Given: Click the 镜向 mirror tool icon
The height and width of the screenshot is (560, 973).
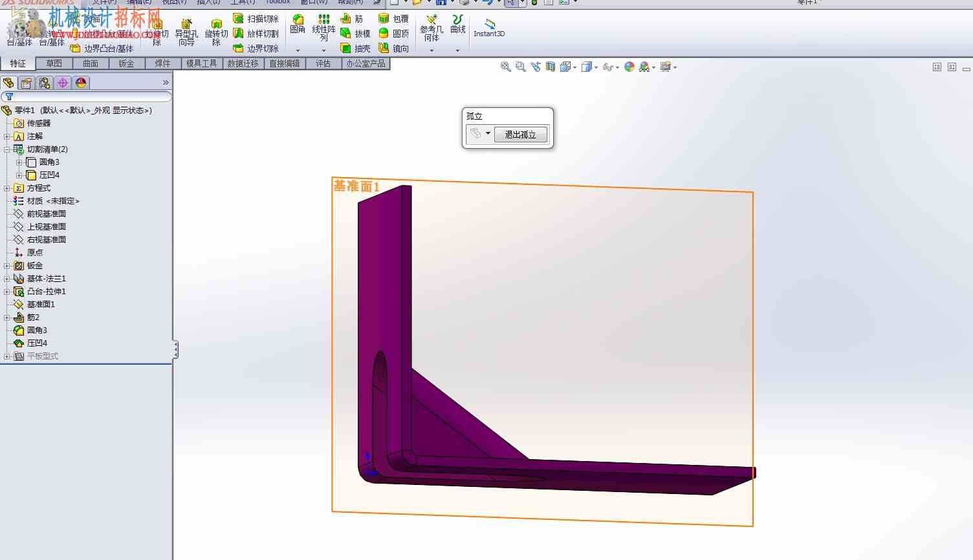Looking at the screenshot, I should coord(384,48).
